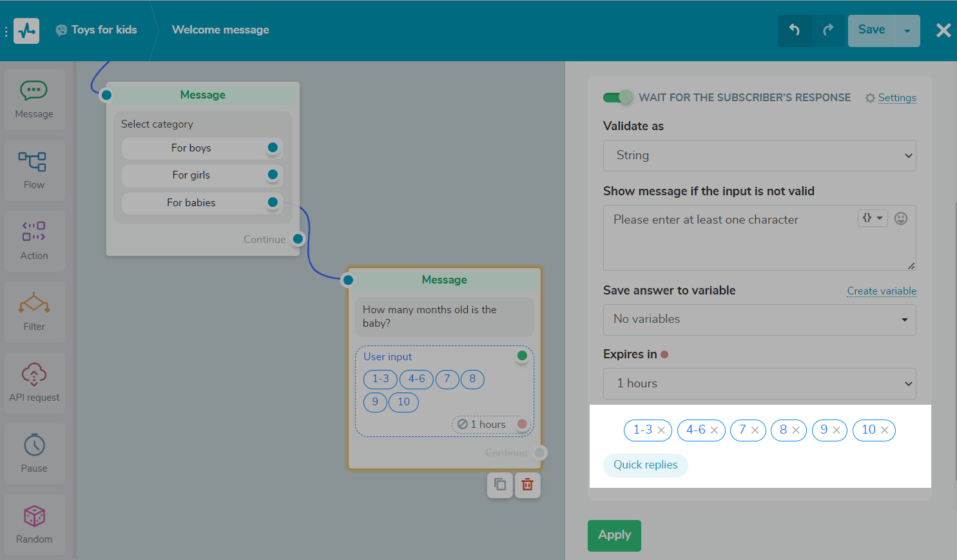Viewport: 957px width, 560px height.
Task: Expand the Save button dropdown arrow
Action: click(x=907, y=31)
